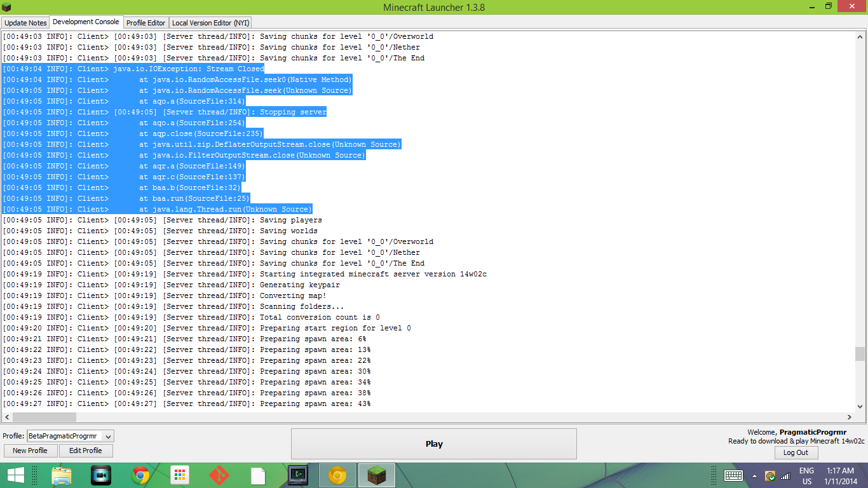The width and height of the screenshot is (868, 488).
Task: Click the 'RandomAccessFile.seek0(Native Method)' line
Action: pyautogui.click(x=177, y=79)
